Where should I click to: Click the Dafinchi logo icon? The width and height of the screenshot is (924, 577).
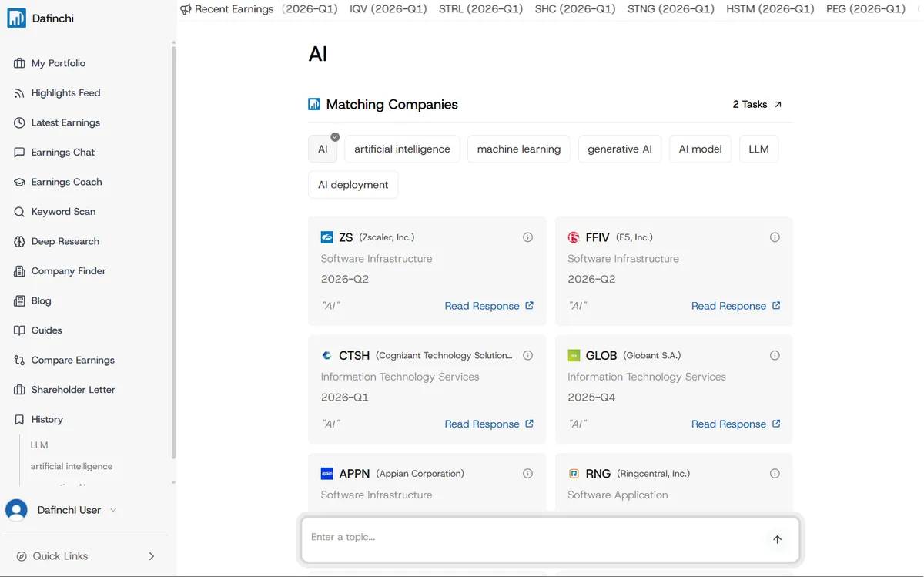pyautogui.click(x=16, y=18)
